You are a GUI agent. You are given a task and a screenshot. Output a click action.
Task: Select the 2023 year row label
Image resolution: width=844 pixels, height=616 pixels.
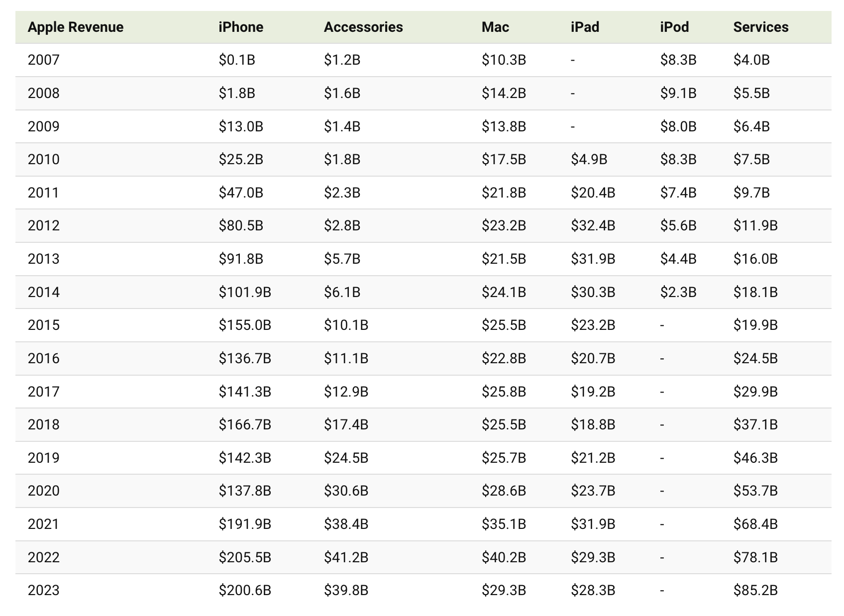point(44,590)
